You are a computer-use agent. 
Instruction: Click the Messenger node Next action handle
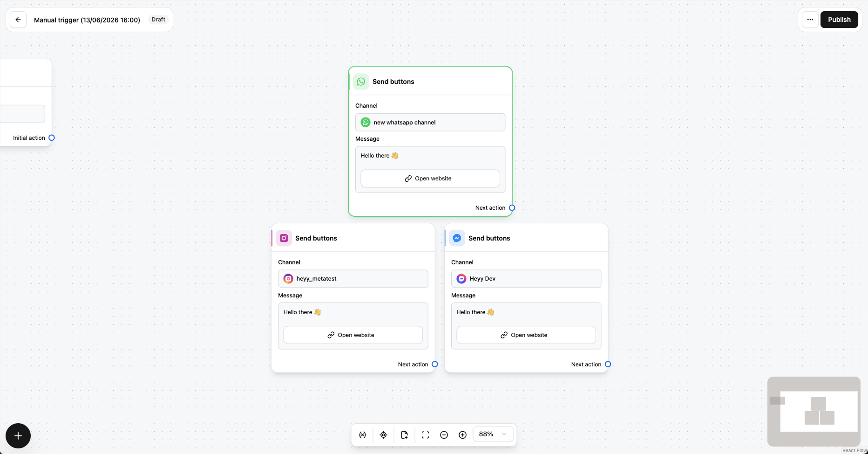click(x=608, y=365)
